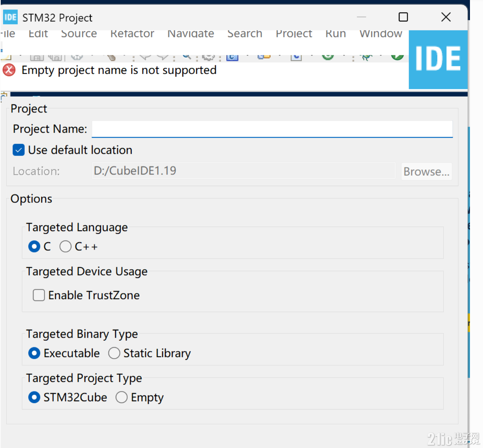Click the Project Name input field
Screen dimensions: 483x448
[x=272, y=129]
